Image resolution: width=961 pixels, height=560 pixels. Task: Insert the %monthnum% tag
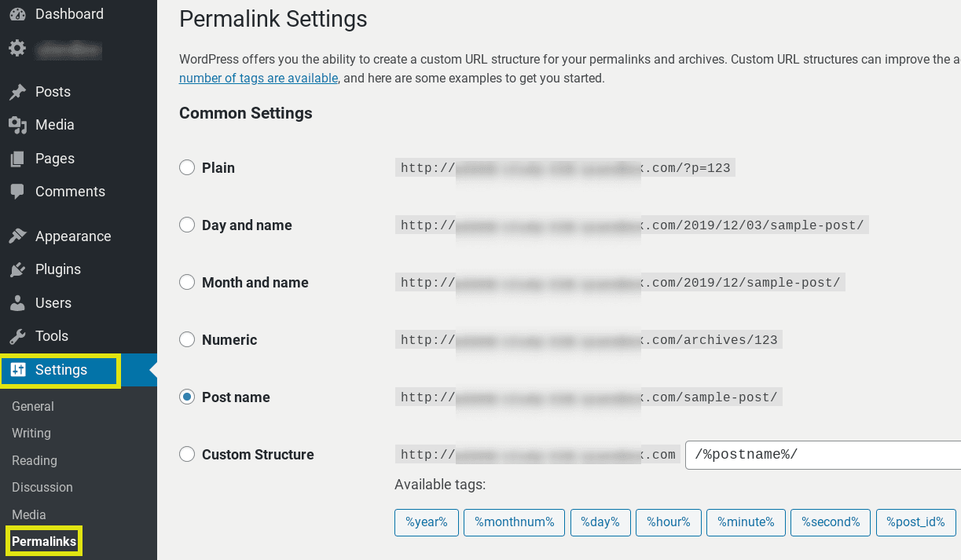(x=515, y=522)
